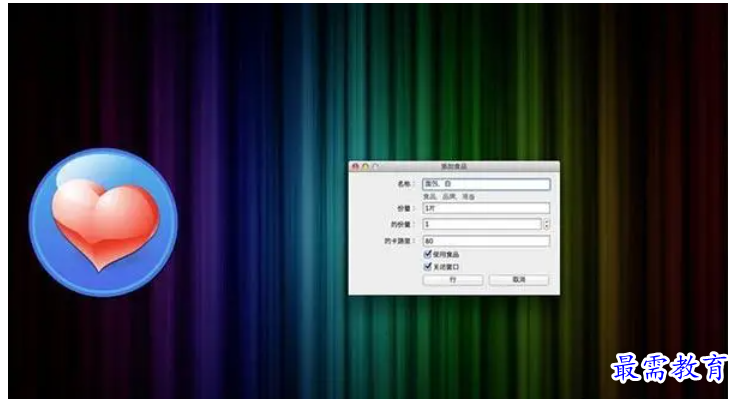Click the name input field at dialog top

[x=486, y=184]
